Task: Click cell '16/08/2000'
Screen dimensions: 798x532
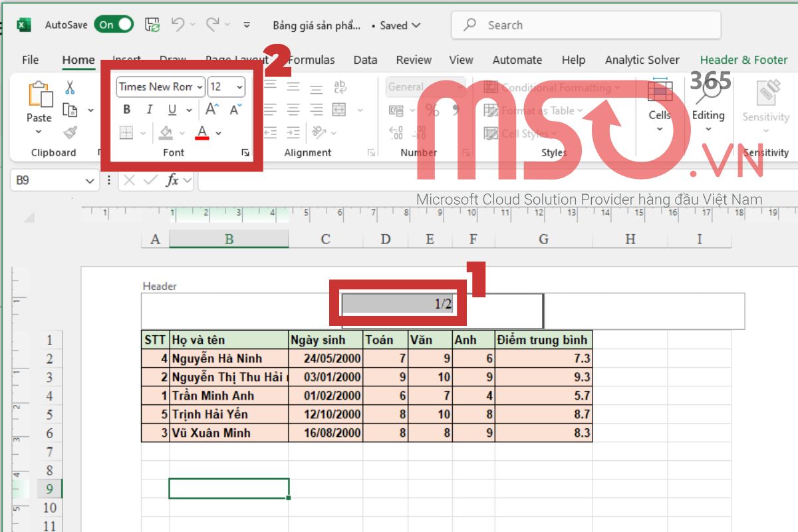Action: point(326,433)
